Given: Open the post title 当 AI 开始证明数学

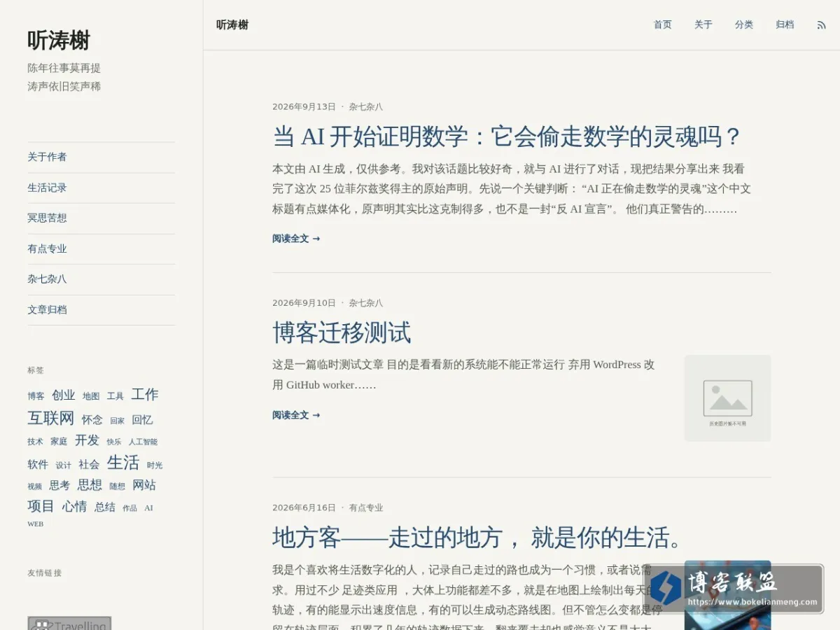Looking at the screenshot, I should 507,136.
